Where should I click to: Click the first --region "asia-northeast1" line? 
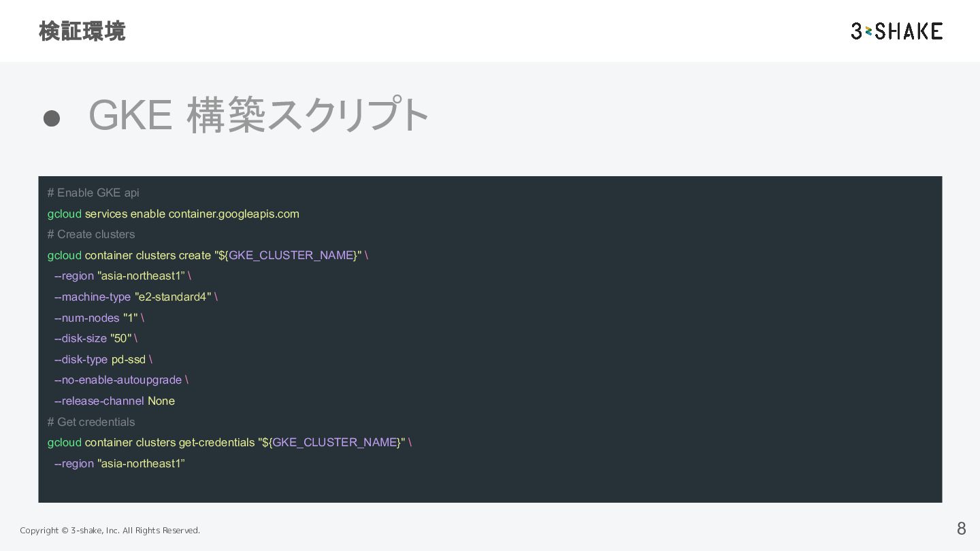122,276
